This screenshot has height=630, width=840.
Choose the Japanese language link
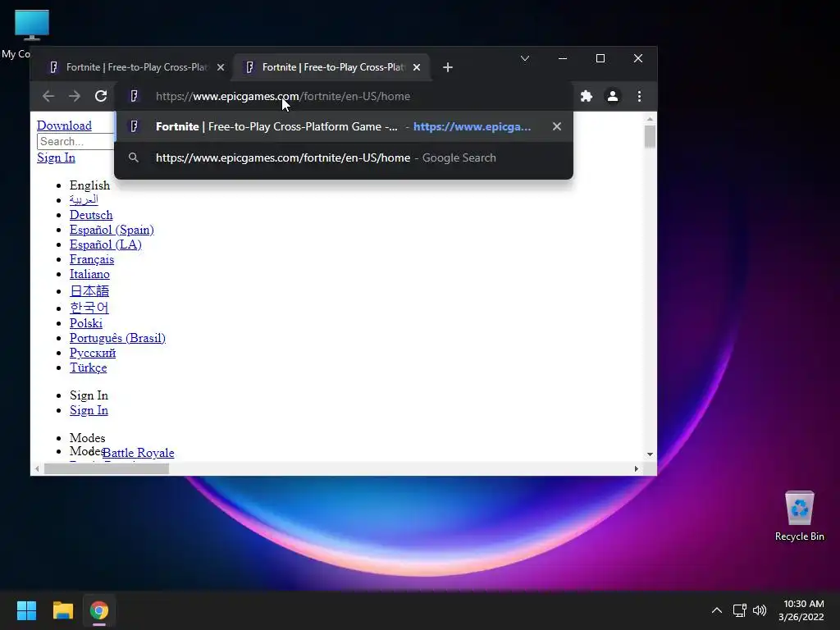[89, 291]
